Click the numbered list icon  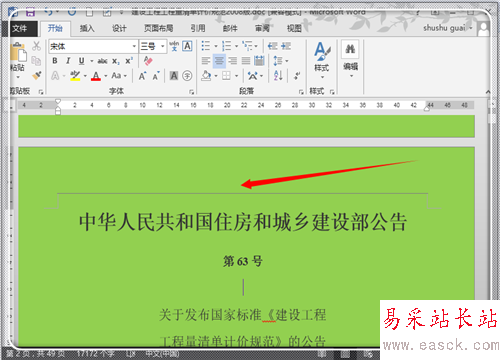(x=226, y=46)
